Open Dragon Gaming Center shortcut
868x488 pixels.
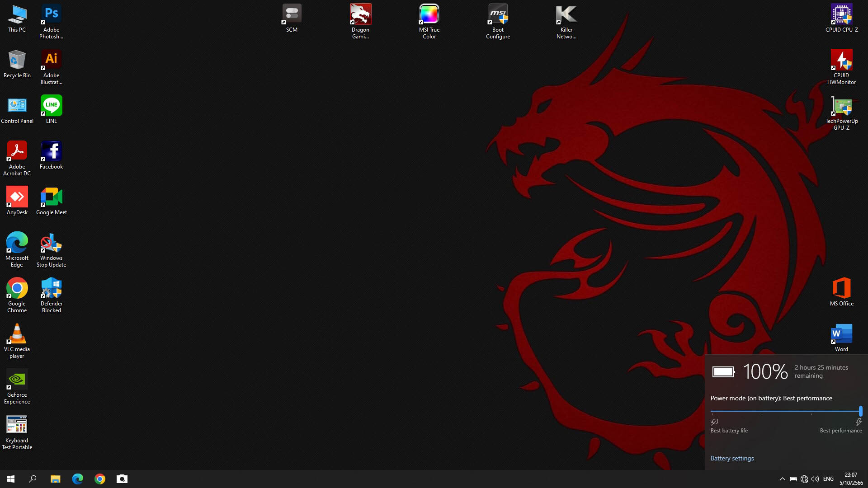(360, 22)
